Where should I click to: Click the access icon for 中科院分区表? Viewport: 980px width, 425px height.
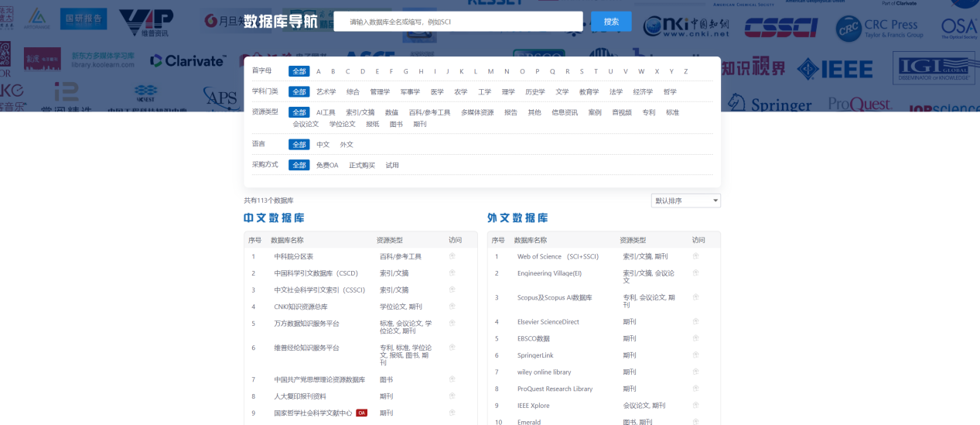pyautogui.click(x=452, y=256)
